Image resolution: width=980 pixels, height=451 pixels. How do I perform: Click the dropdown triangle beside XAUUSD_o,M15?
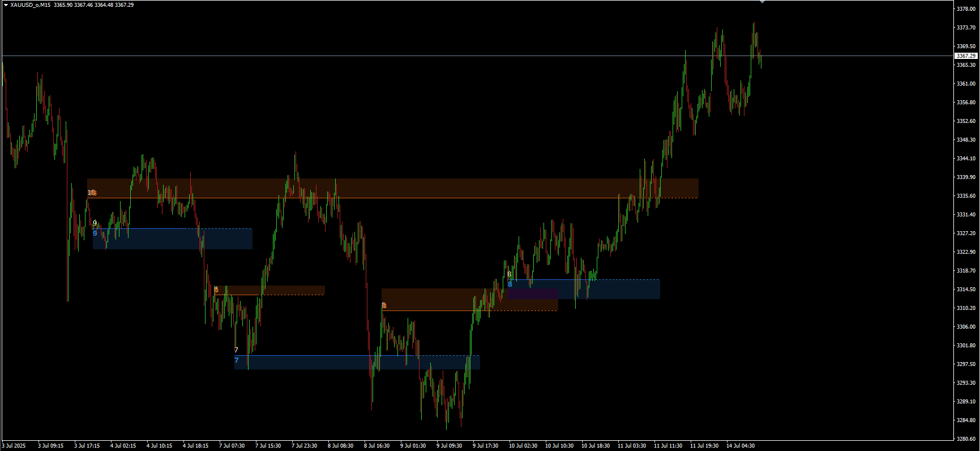point(6,5)
